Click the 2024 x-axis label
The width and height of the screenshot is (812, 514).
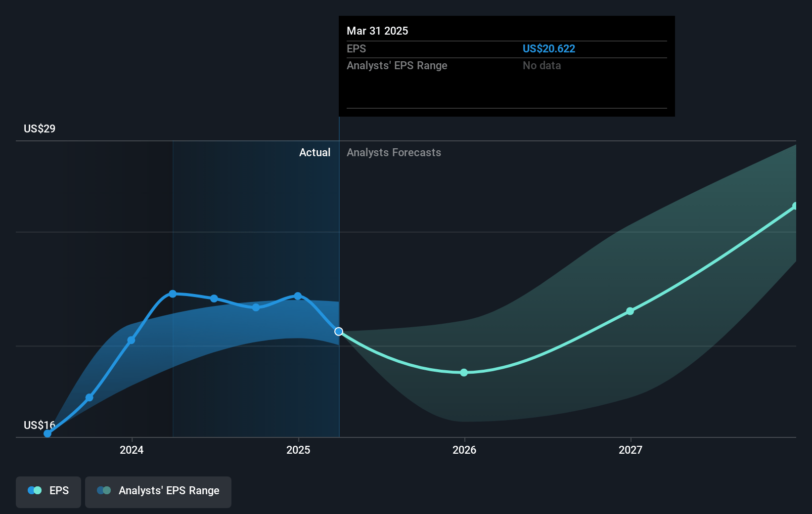click(132, 450)
